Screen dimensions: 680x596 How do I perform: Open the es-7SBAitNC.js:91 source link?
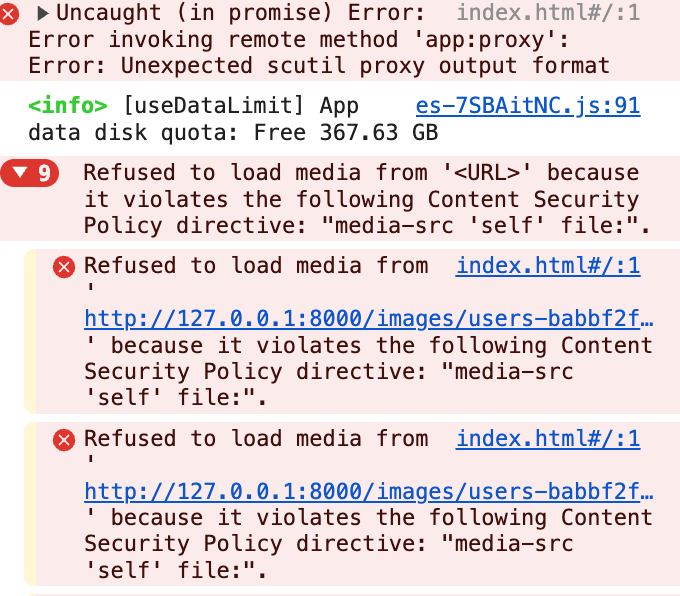(x=528, y=106)
